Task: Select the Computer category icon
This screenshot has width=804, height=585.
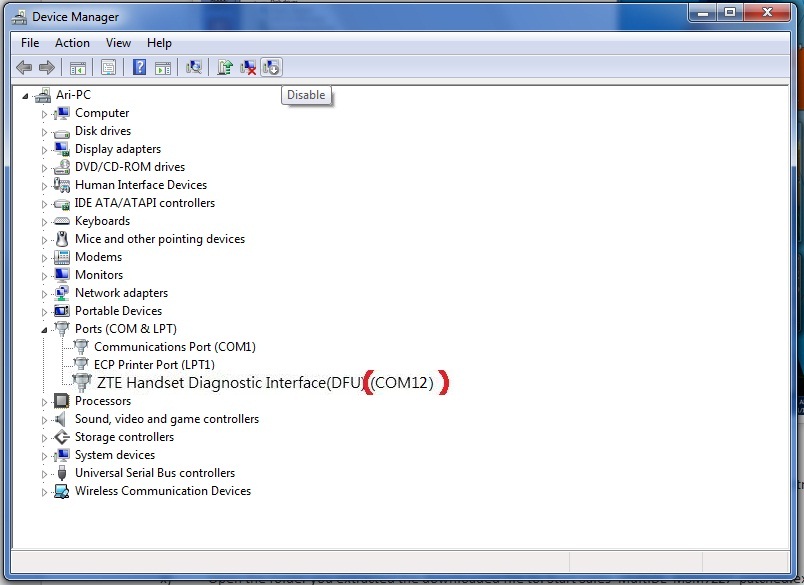Action: pyautogui.click(x=62, y=113)
